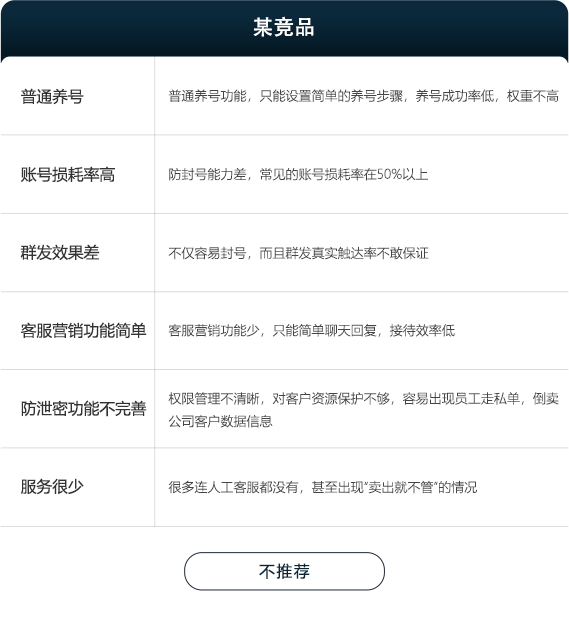
Task: Click the 公司客户数据信息 line
Action: click(220, 421)
